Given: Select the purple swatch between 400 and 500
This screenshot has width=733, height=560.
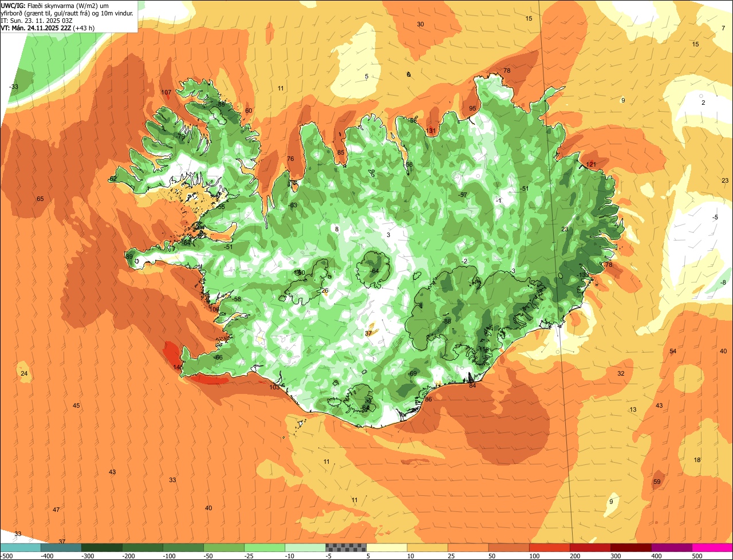Looking at the screenshot, I should click(671, 547).
